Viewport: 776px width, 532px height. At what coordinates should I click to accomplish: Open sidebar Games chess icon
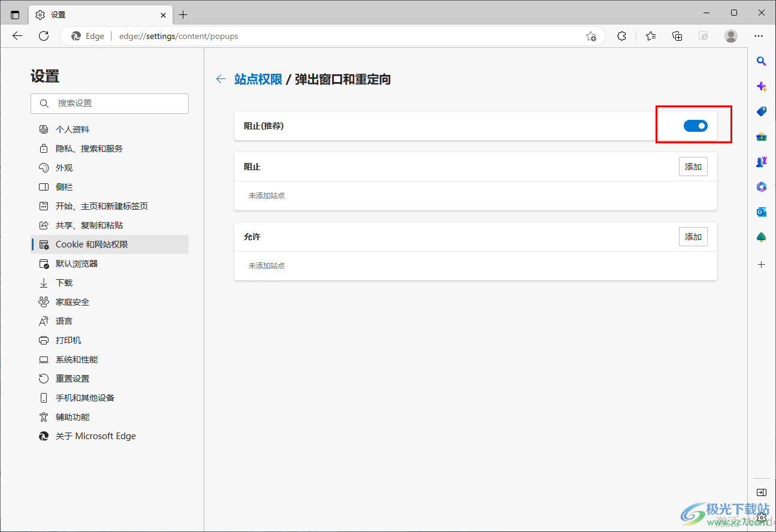pos(762,162)
